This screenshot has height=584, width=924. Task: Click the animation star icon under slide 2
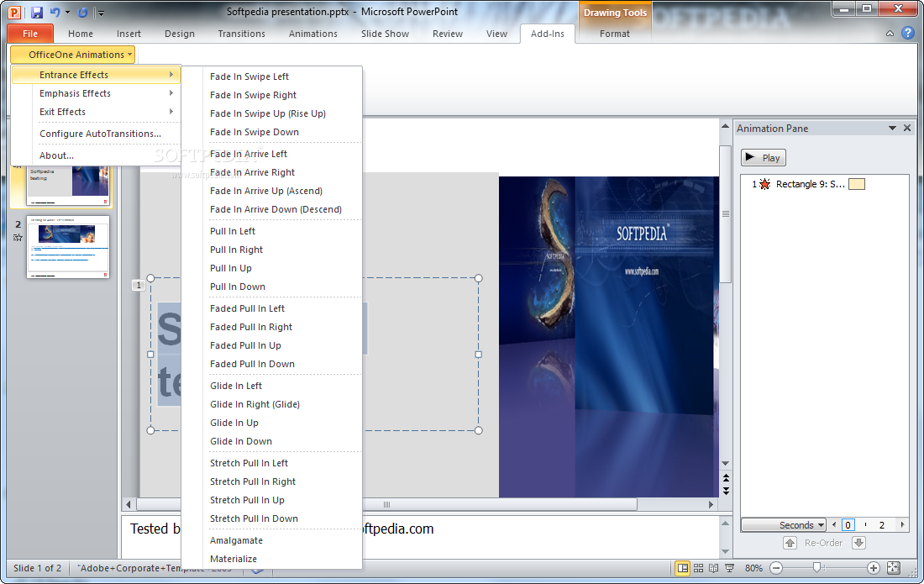[x=18, y=238]
